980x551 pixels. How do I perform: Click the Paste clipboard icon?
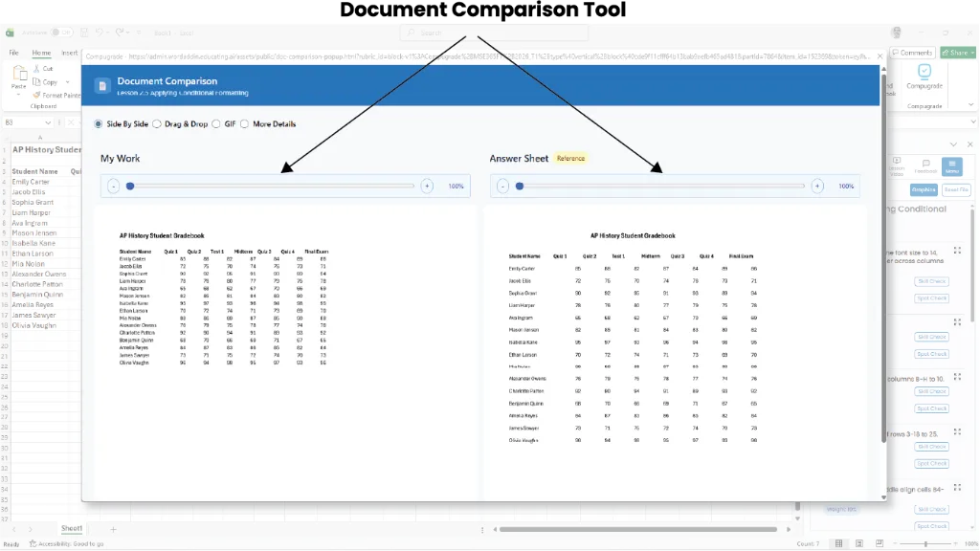click(19, 74)
